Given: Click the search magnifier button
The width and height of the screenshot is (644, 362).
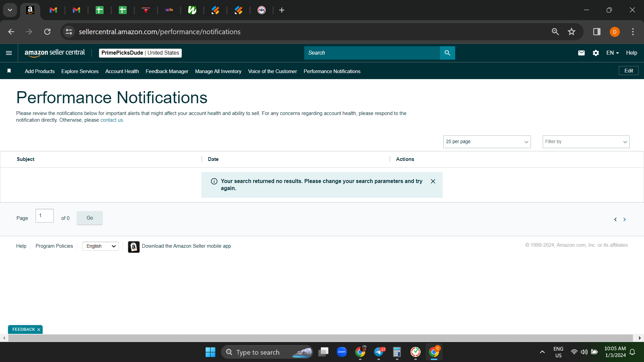Looking at the screenshot, I should pos(447,53).
